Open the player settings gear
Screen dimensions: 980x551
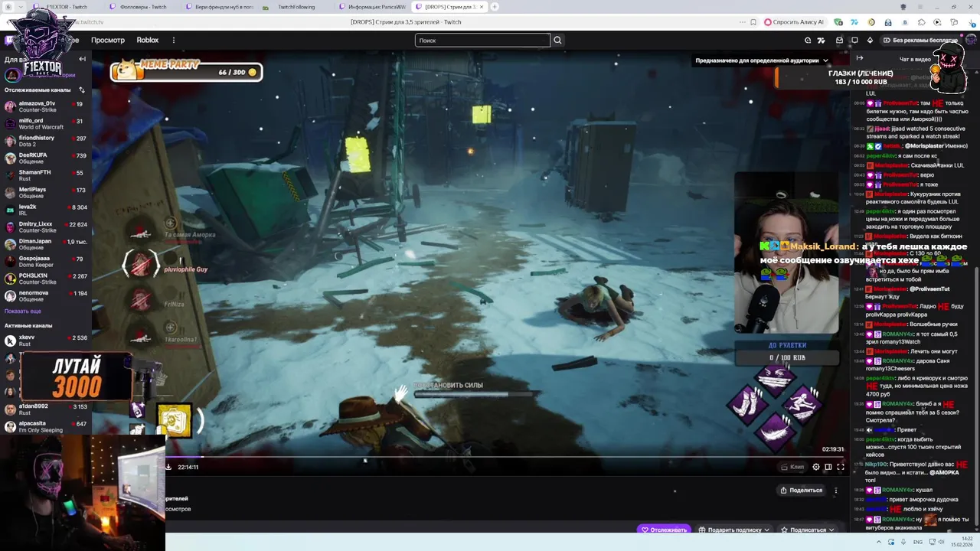click(816, 467)
